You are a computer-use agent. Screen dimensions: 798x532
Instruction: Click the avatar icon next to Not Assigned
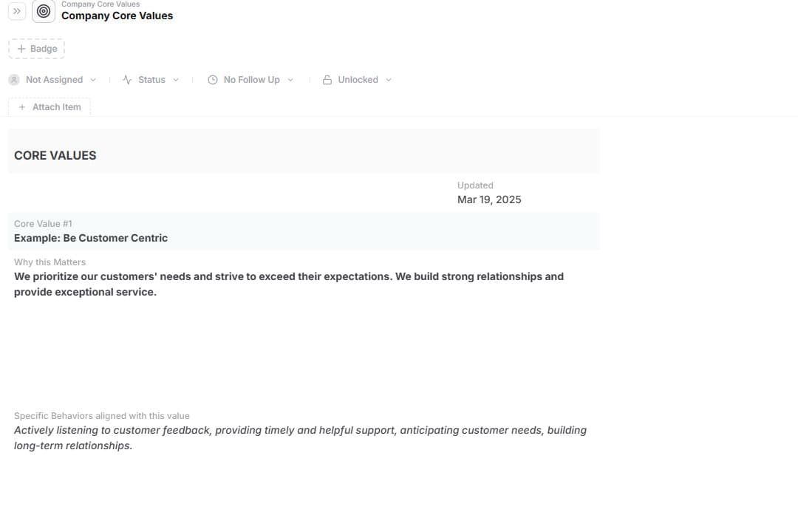click(x=14, y=80)
